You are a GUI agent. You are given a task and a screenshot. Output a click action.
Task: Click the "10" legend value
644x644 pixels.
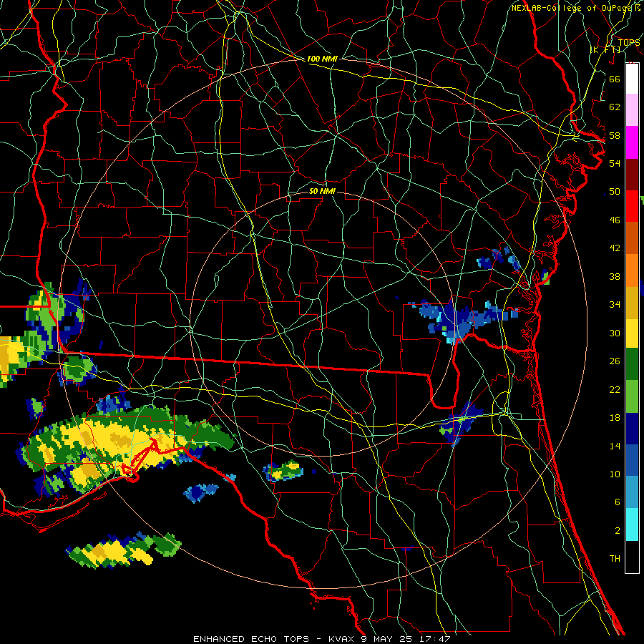click(615, 474)
